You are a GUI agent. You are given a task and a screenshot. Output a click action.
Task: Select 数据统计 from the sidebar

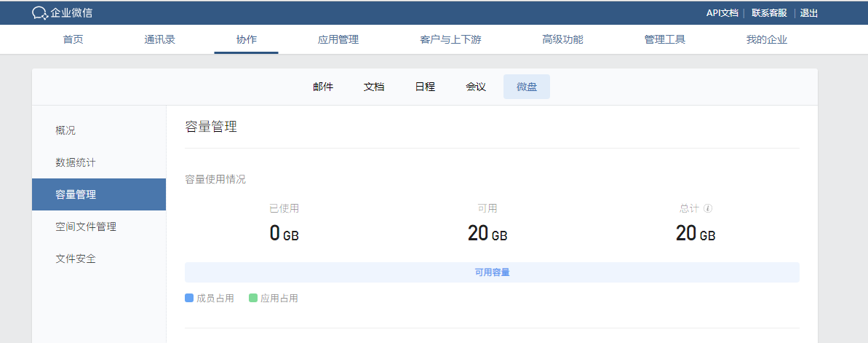(76, 162)
